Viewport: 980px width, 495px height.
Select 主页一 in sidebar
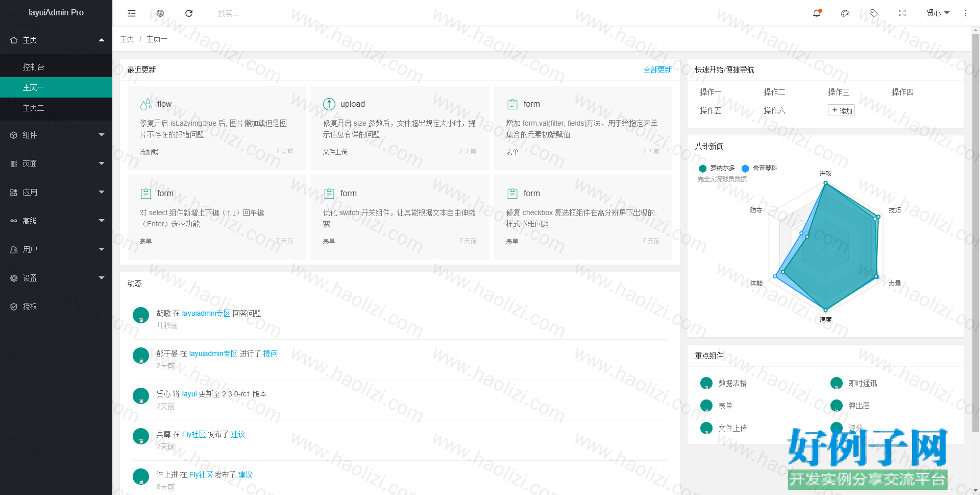(x=56, y=87)
